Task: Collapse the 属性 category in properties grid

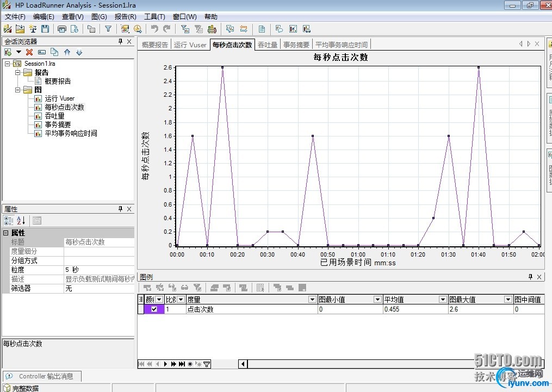Action: (x=5, y=233)
